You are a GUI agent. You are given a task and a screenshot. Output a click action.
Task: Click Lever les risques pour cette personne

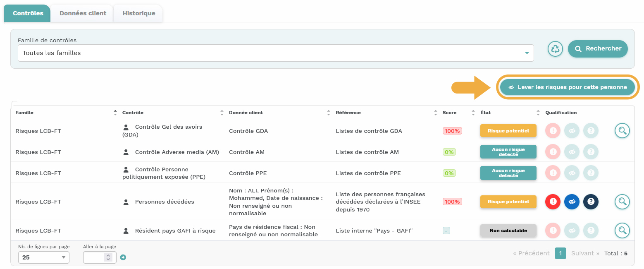567,87
